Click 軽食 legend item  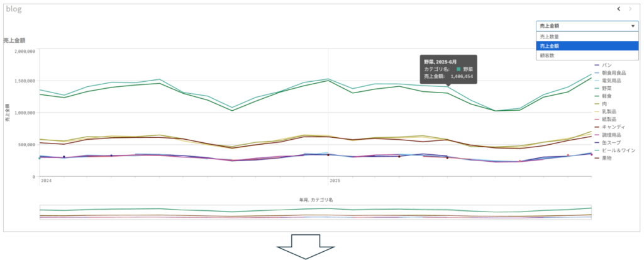(x=606, y=96)
